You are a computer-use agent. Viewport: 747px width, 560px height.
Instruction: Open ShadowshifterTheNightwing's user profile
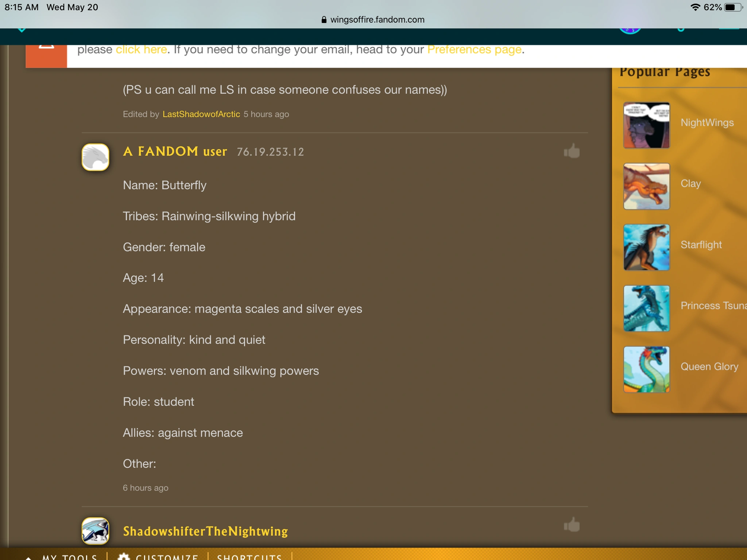pyautogui.click(x=205, y=531)
